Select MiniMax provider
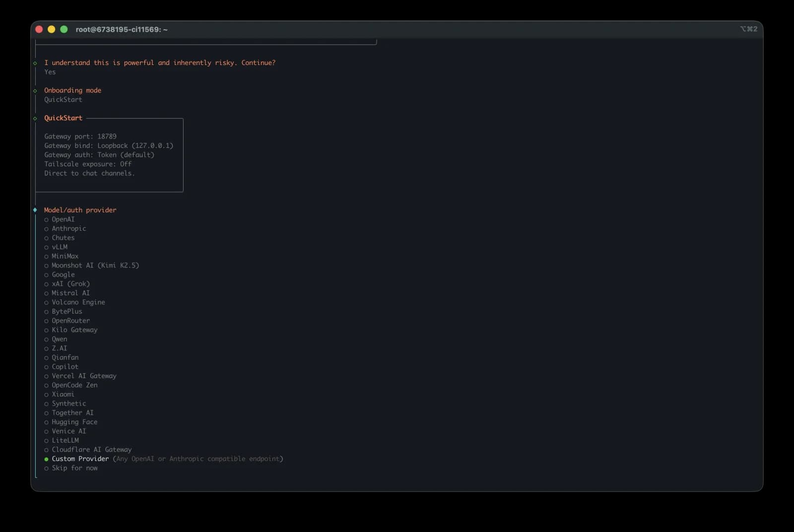Screen dimensions: 794x532 coord(61,256)
